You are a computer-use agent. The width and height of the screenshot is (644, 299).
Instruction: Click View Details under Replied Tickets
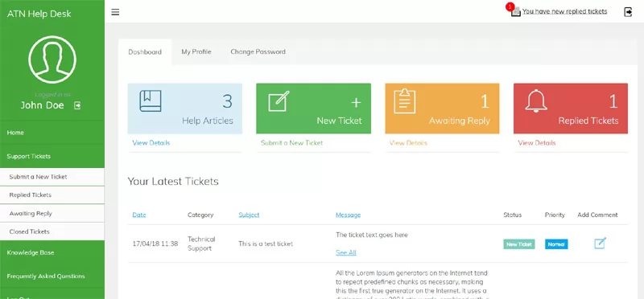(537, 143)
